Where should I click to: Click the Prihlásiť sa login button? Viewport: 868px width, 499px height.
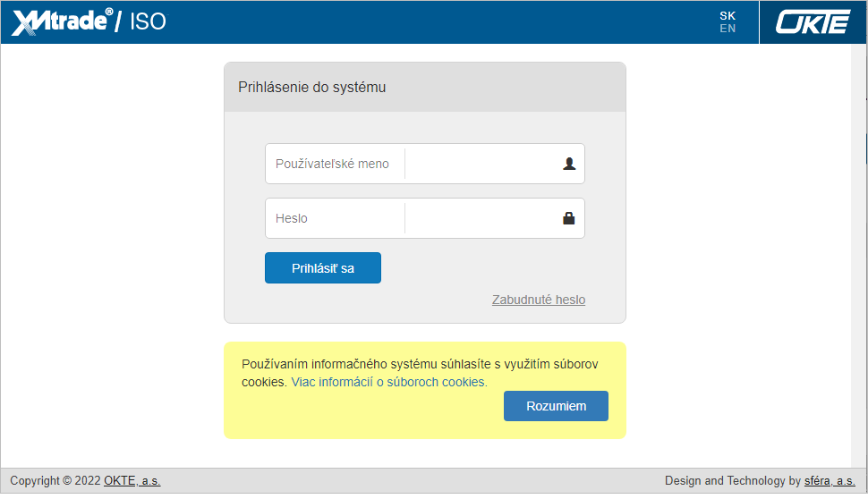[x=323, y=267]
